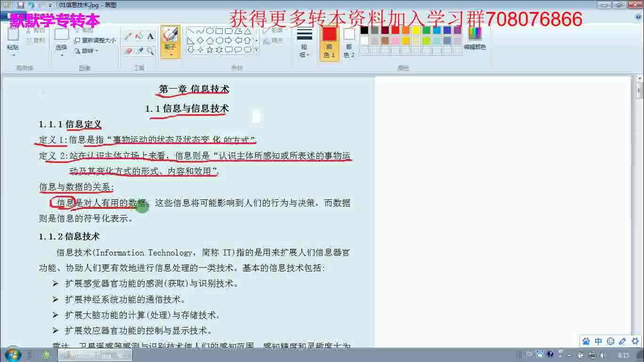Pick the Left arrow shape
Viewport: 644px width, 362px height.
[x=238, y=41]
